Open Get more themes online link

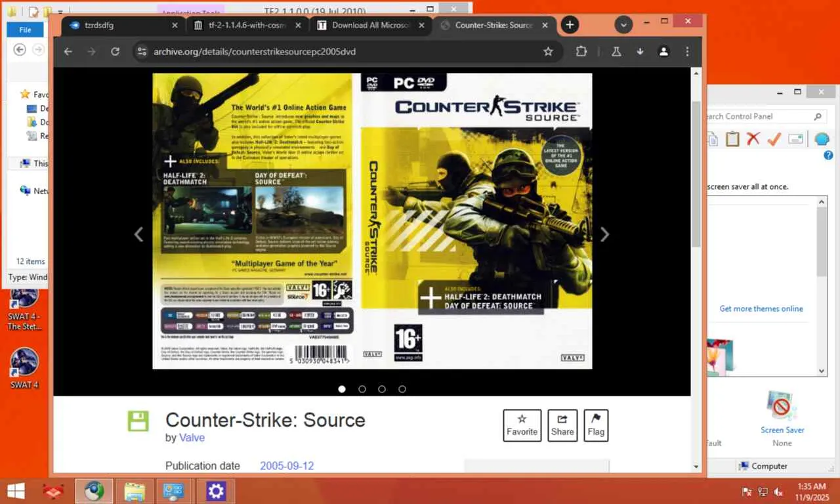(x=761, y=308)
